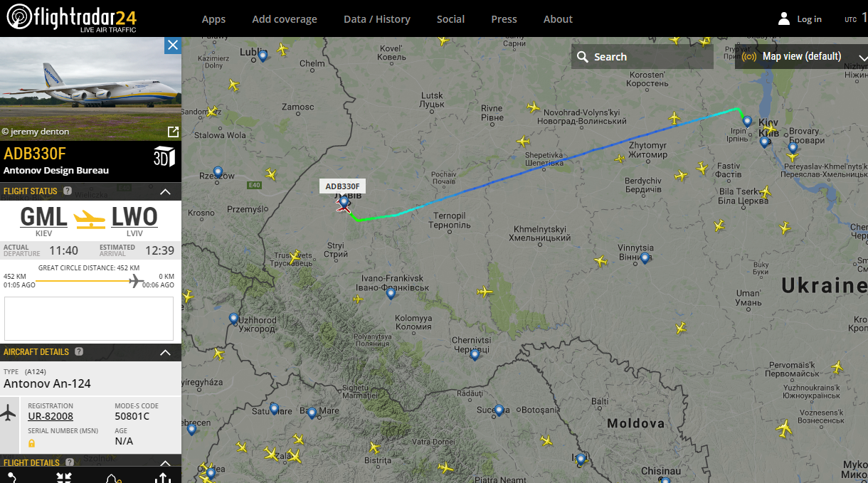Open the 3D view of flight ADB330F
The width and height of the screenshot is (868, 483).
click(x=164, y=157)
